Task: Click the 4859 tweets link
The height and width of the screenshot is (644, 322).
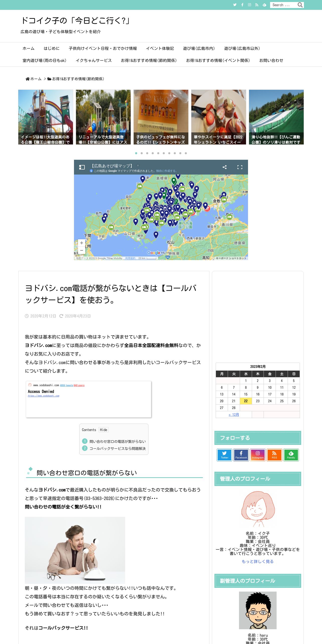Action: pyautogui.click(x=66, y=385)
